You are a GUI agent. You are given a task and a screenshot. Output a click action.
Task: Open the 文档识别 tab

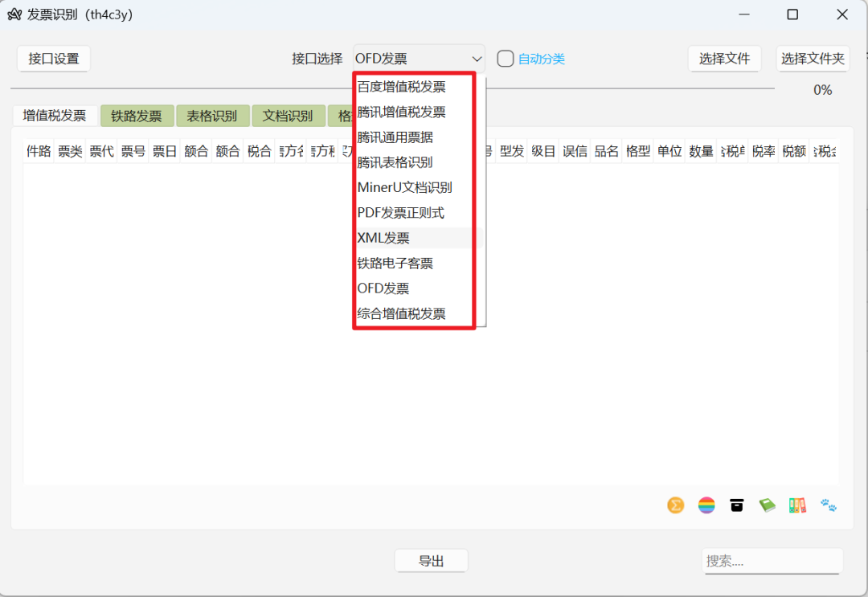click(289, 115)
